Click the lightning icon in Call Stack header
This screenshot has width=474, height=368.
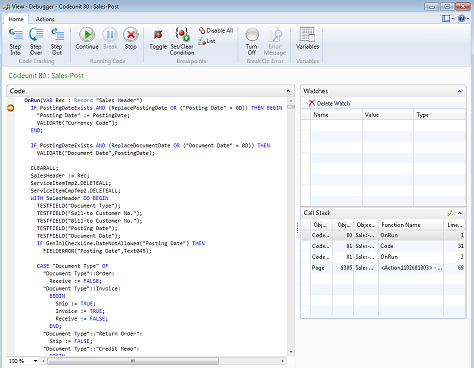coord(450,213)
